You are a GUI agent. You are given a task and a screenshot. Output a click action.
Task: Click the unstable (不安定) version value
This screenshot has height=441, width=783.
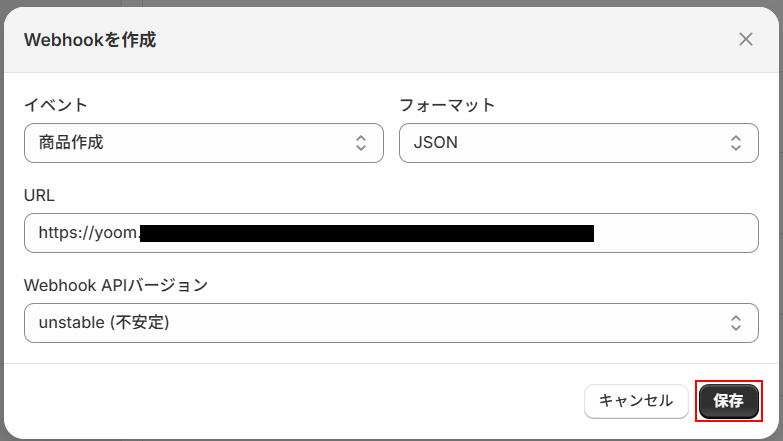(104, 323)
